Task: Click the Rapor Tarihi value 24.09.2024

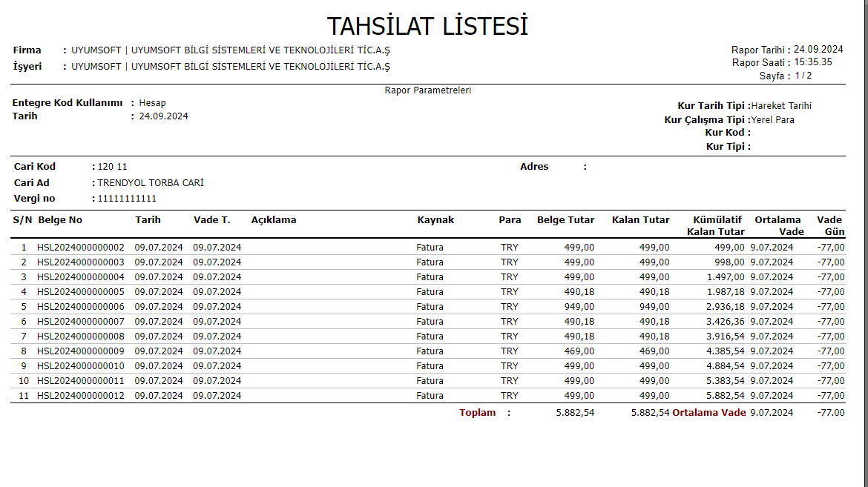Action: pyautogui.click(x=818, y=49)
